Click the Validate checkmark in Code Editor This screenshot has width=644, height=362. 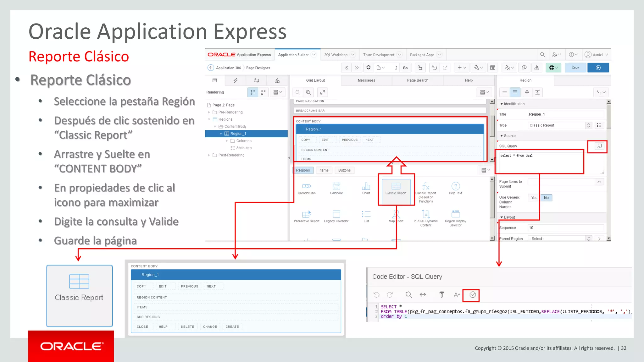[473, 295]
